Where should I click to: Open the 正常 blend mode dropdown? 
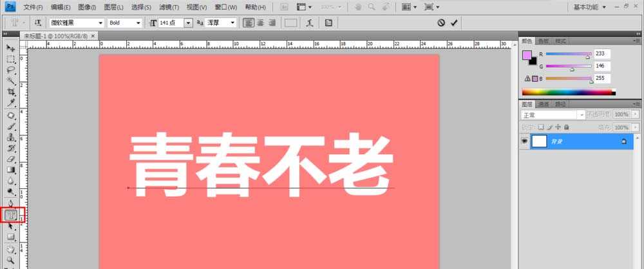(553, 114)
